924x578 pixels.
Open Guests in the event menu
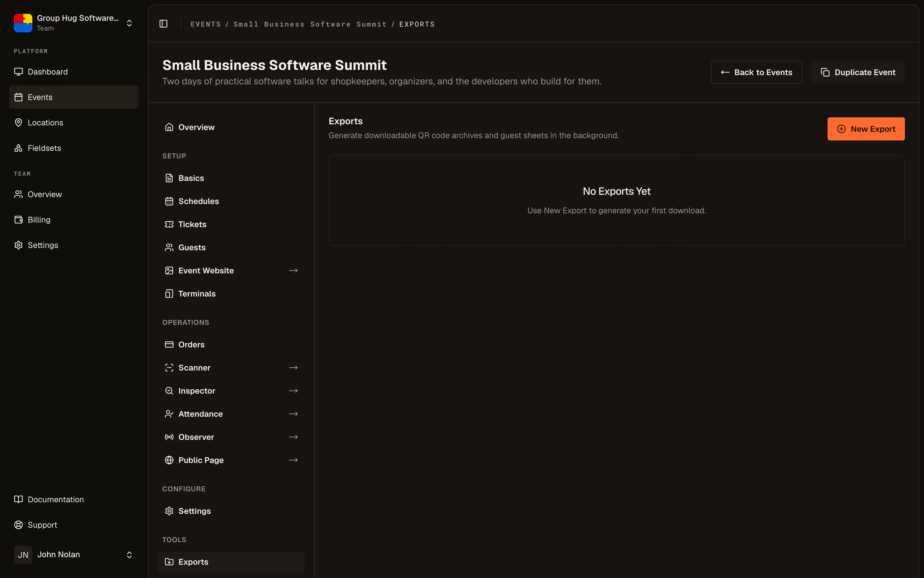click(231, 247)
